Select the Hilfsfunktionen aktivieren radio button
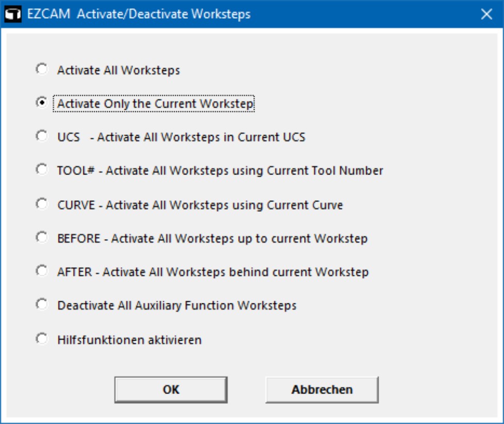This screenshot has width=504, height=424. tap(42, 339)
